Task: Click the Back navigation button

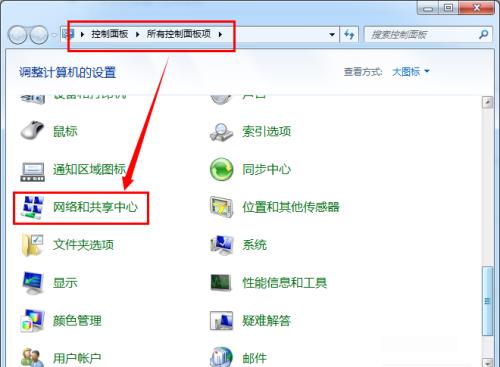Action: tap(17, 35)
